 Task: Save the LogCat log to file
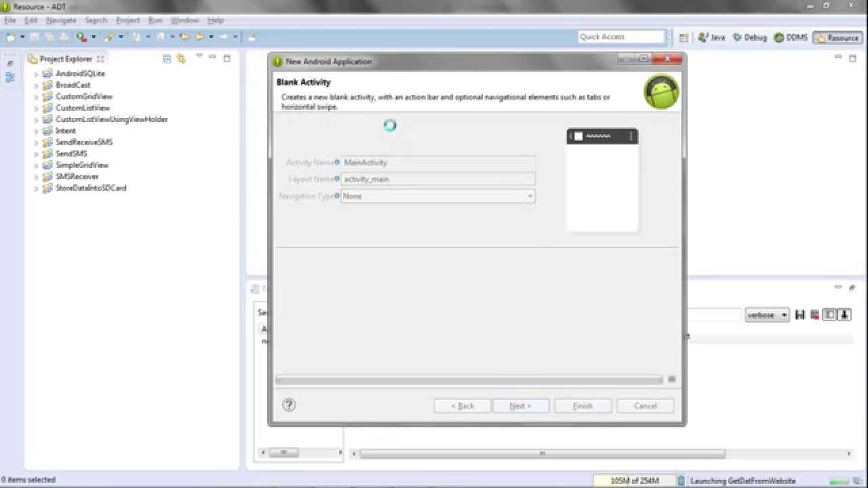click(x=800, y=314)
